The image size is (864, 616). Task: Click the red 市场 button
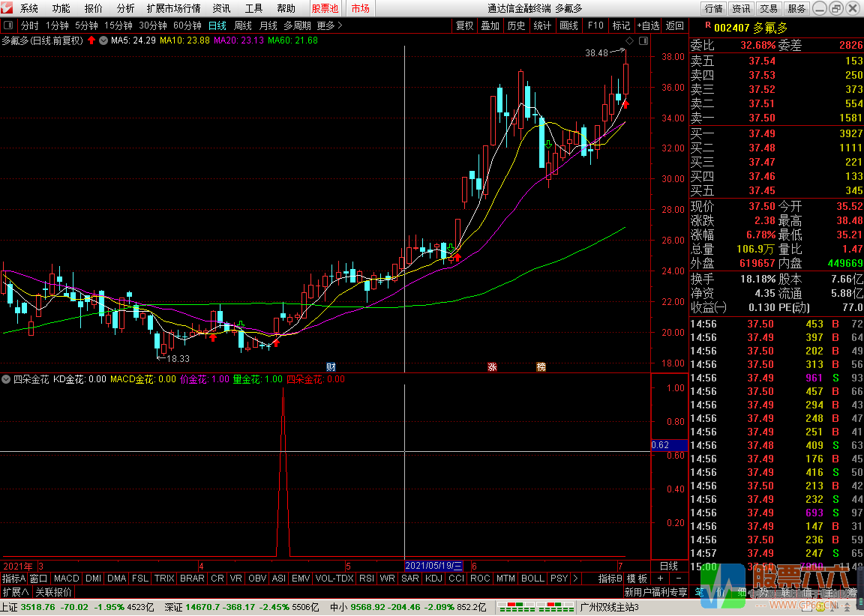click(360, 8)
